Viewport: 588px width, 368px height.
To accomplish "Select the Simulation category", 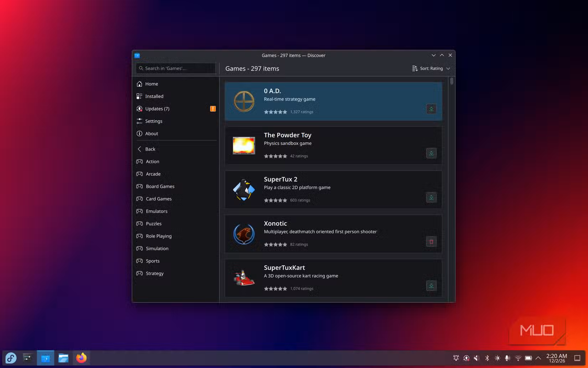I will [x=176, y=249].
